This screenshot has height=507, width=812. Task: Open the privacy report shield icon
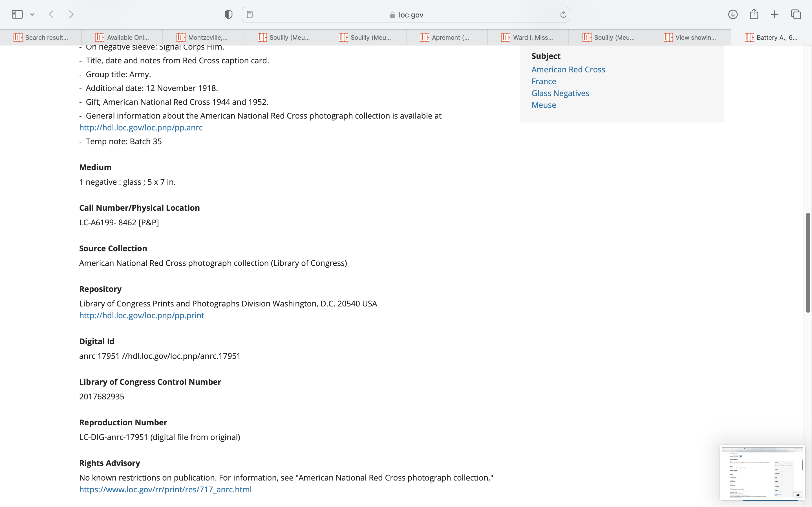228,14
